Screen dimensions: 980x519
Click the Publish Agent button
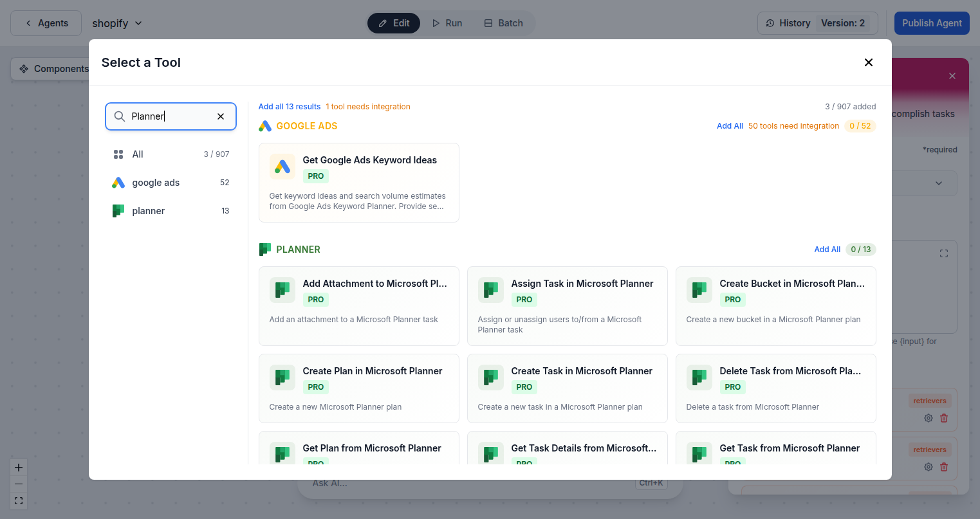tap(931, 23)
